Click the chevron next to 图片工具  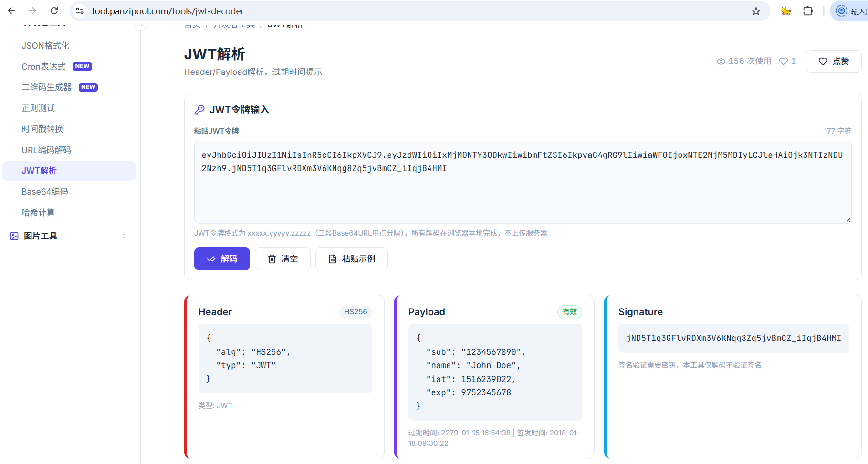click(x=124, y=236)
